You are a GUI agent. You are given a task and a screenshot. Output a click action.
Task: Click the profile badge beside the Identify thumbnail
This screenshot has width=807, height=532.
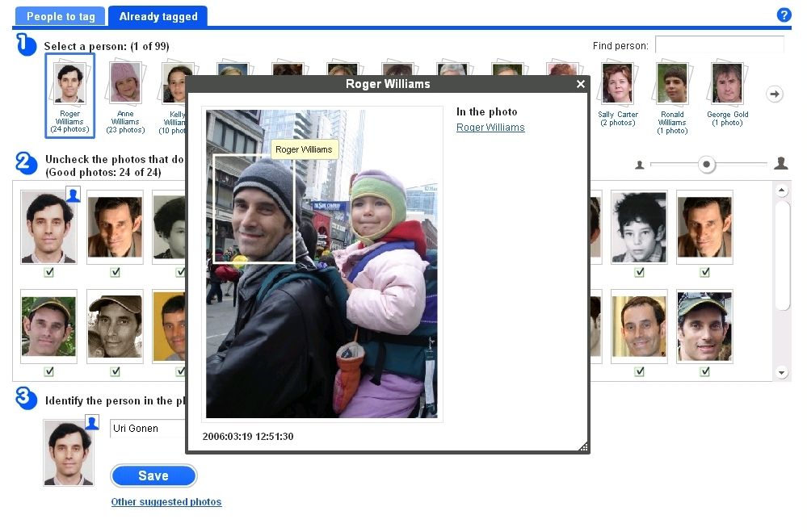coord(92,422)
